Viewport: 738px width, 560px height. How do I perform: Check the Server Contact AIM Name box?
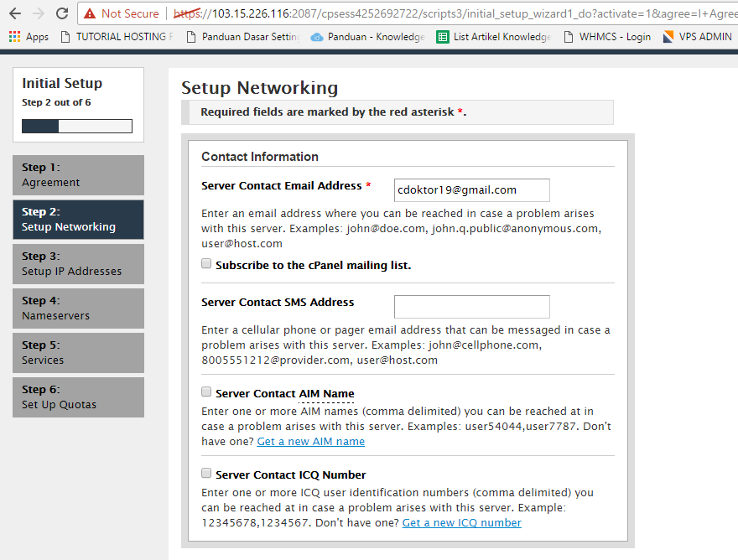(x=205, y=391)
